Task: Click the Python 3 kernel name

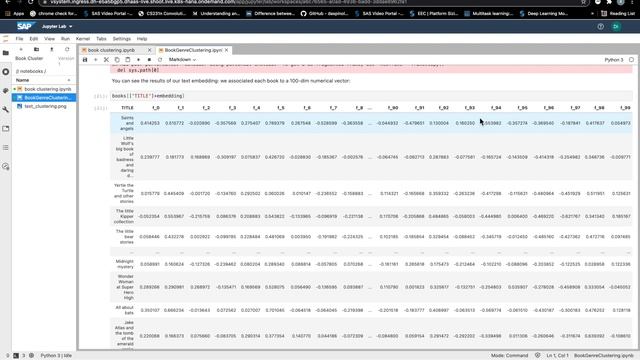Action: [614, 60]
